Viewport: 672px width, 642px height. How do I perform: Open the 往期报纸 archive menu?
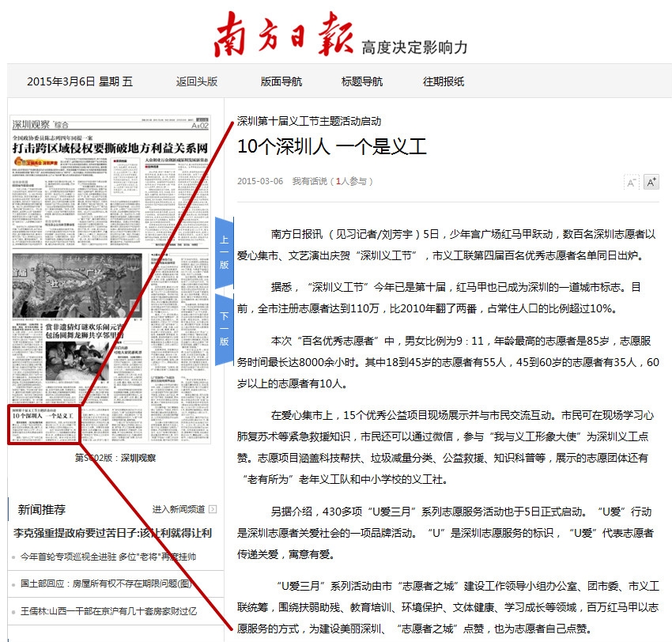tap(444, 81)
